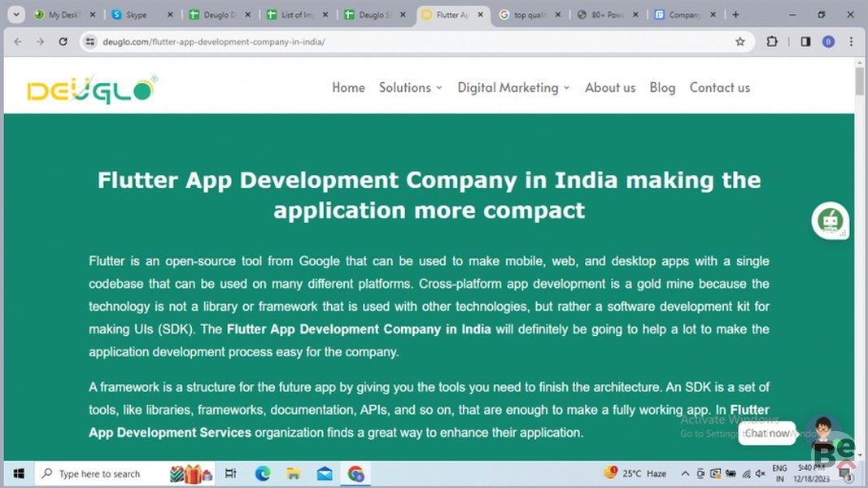Go to the About us menu item

pyautogui.click(x=610, y=88)
